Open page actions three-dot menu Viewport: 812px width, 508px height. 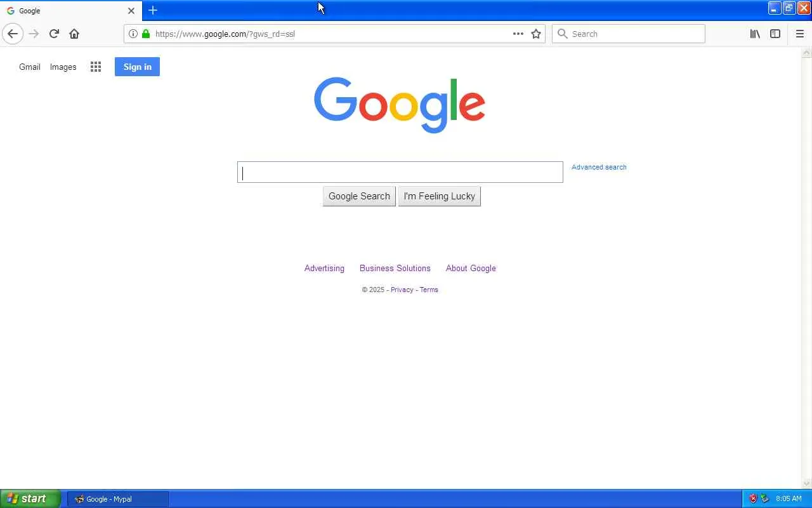click(518, 34)
